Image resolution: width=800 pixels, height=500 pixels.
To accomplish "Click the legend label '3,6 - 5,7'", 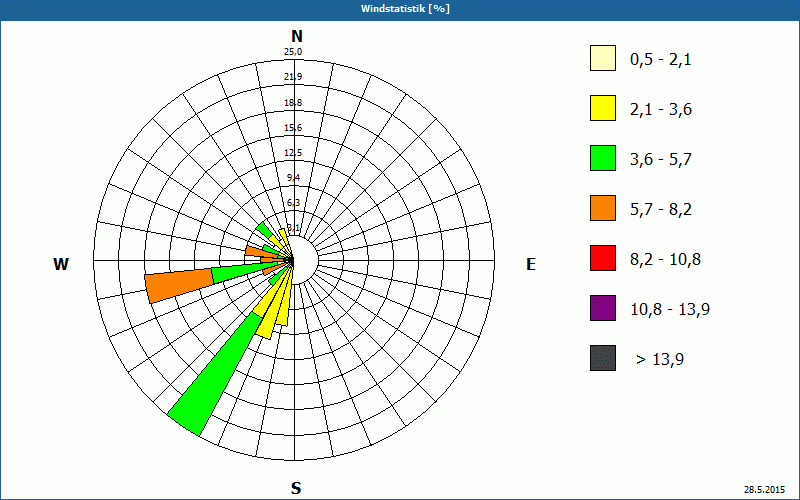I will coord(661,160).
